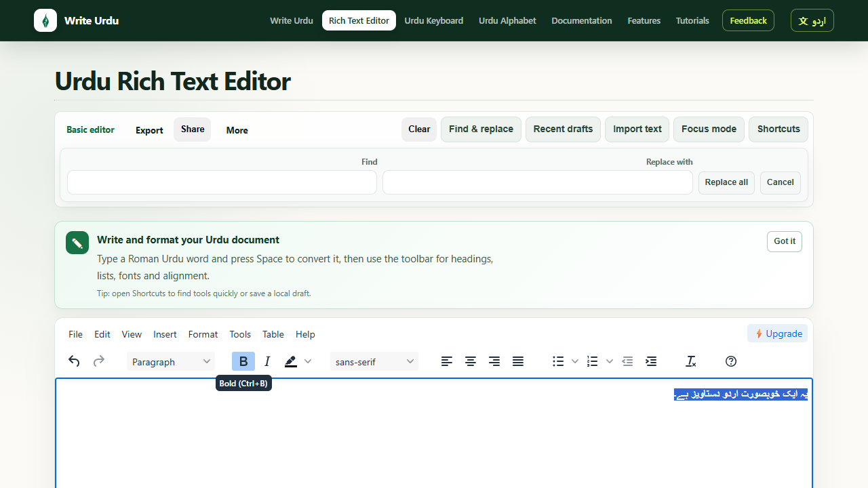Open the Shortcuts panel
868x488 pixels.
[x=778, y=129]
